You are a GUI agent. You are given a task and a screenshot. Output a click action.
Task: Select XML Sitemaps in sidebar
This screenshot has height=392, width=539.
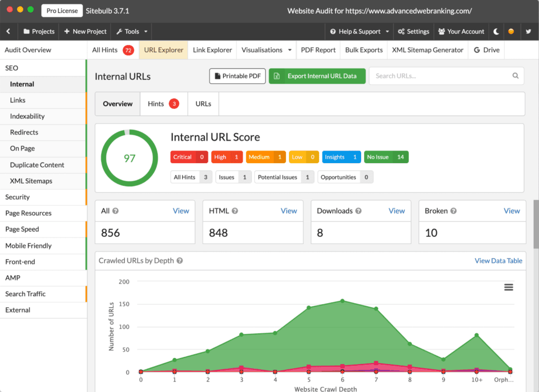click(43, 181)
